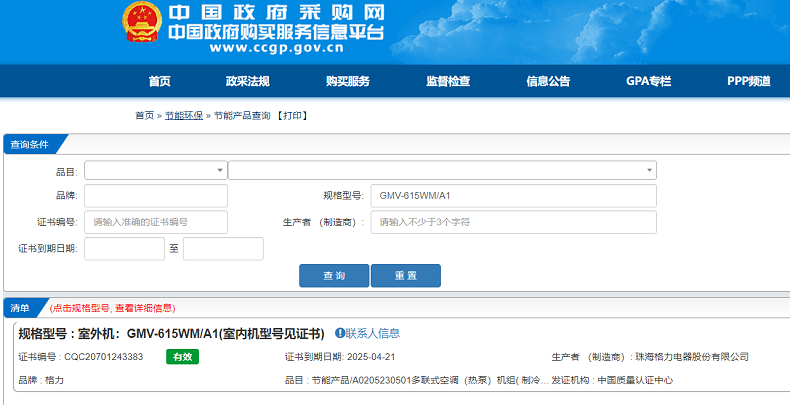Click 发证机构：中国质量认证中心 text
This screenshot has width=790, height=405.
click(x=612, y=380)
